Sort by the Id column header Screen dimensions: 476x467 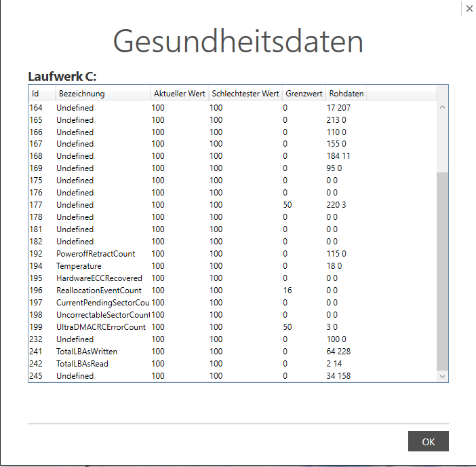pyautogui.click(x=42, y=94)
